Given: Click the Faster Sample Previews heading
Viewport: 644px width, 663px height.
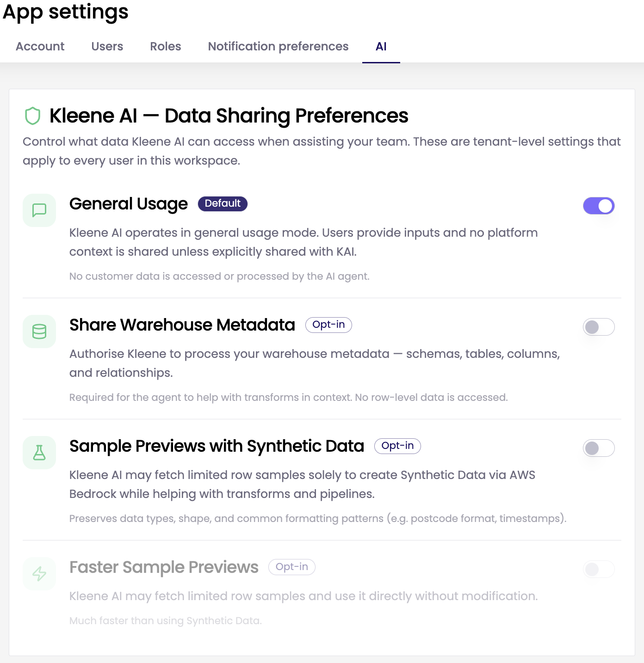Looking at the screenshot, I should coord(164,567).
